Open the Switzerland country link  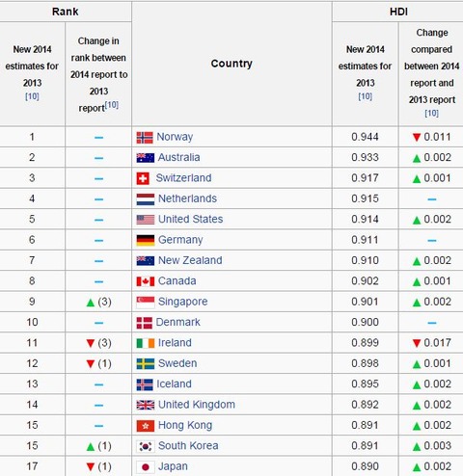click(x=183, y=178)
